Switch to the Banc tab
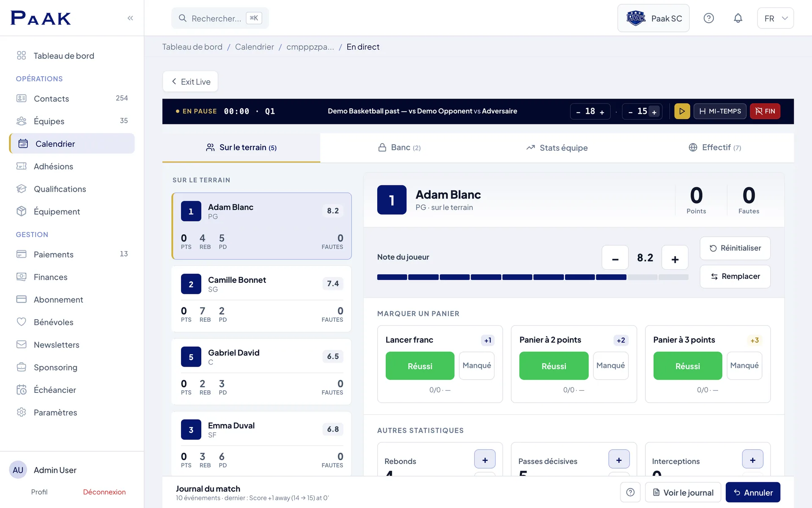 [399, 148]
